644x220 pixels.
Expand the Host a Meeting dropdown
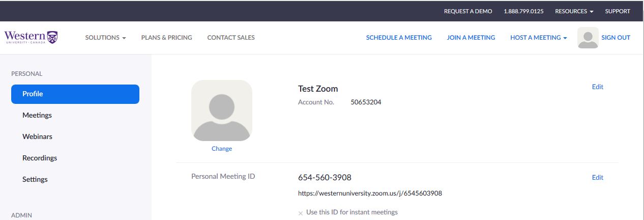click(539, 38)
